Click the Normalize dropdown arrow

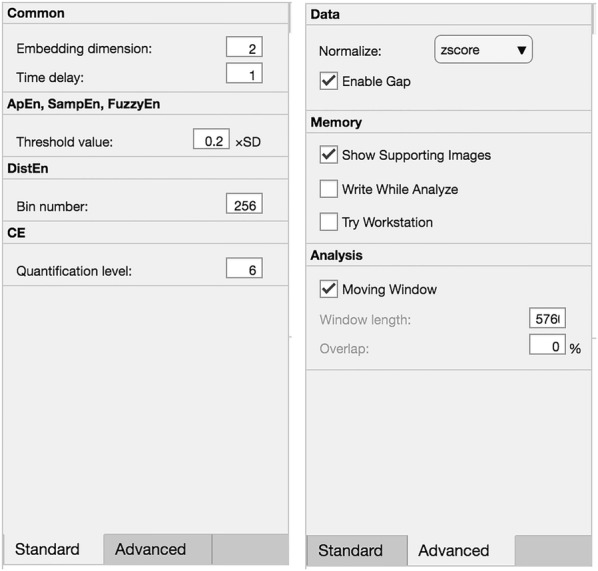click(x=522, y=50)
